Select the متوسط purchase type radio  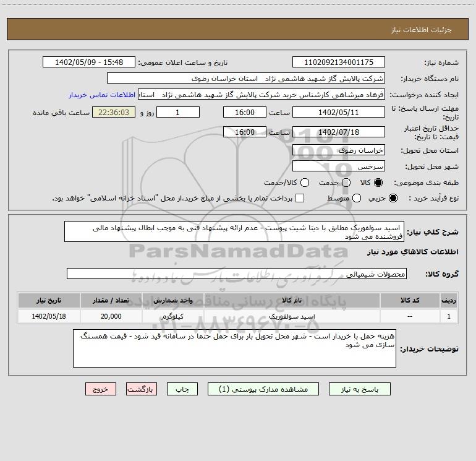click(x=357, y=198)
